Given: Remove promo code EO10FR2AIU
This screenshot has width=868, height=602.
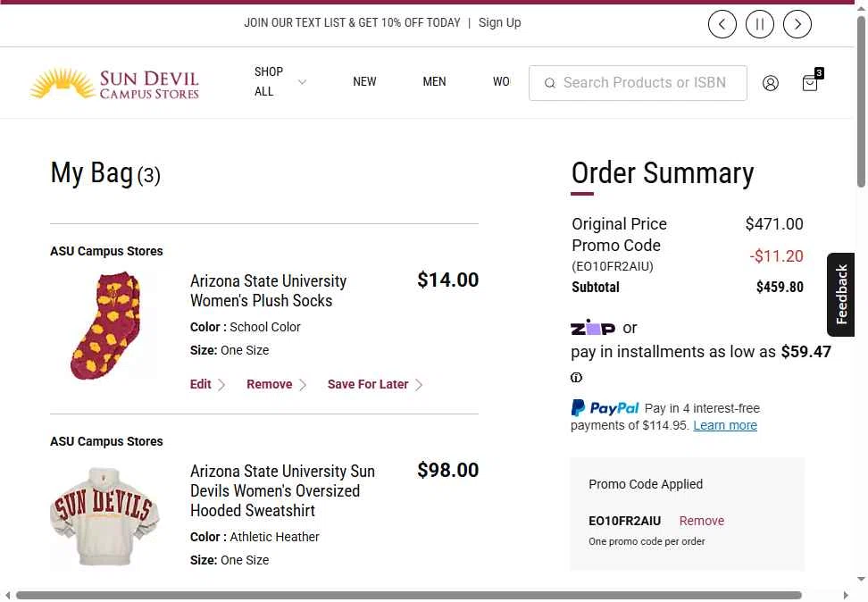Looking at the screenshot, I should point(701,521).
